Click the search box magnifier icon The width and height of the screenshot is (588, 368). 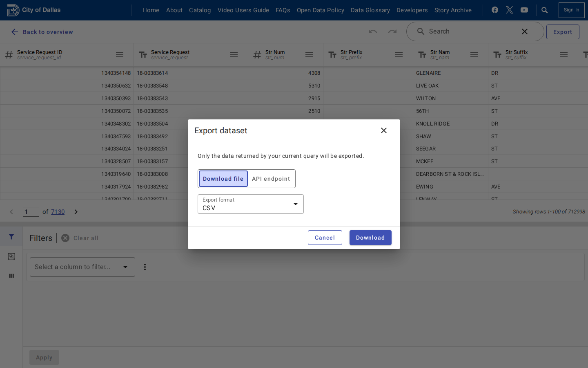coord(421,31)
